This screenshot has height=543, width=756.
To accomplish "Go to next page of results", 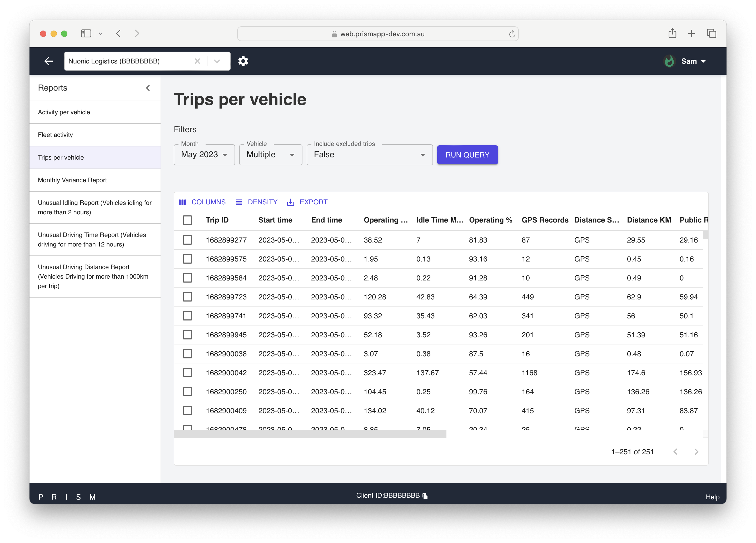I will click(x=696, y=452).
